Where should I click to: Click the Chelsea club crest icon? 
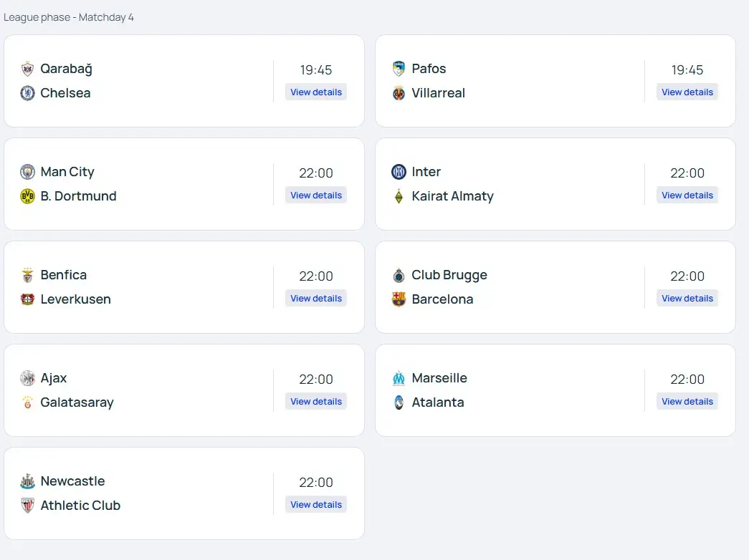(27, 93)
